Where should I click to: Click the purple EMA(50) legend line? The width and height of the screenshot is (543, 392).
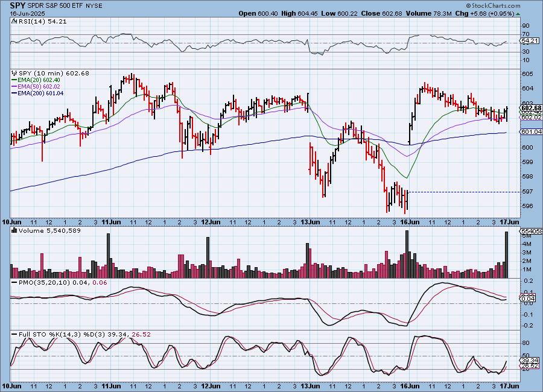click(x=14, y=87)
